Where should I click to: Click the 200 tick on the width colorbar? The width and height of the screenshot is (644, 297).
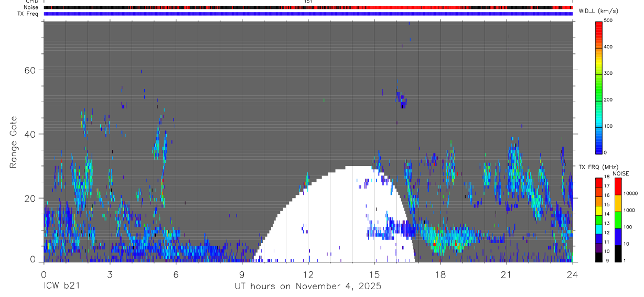[608, 100]
